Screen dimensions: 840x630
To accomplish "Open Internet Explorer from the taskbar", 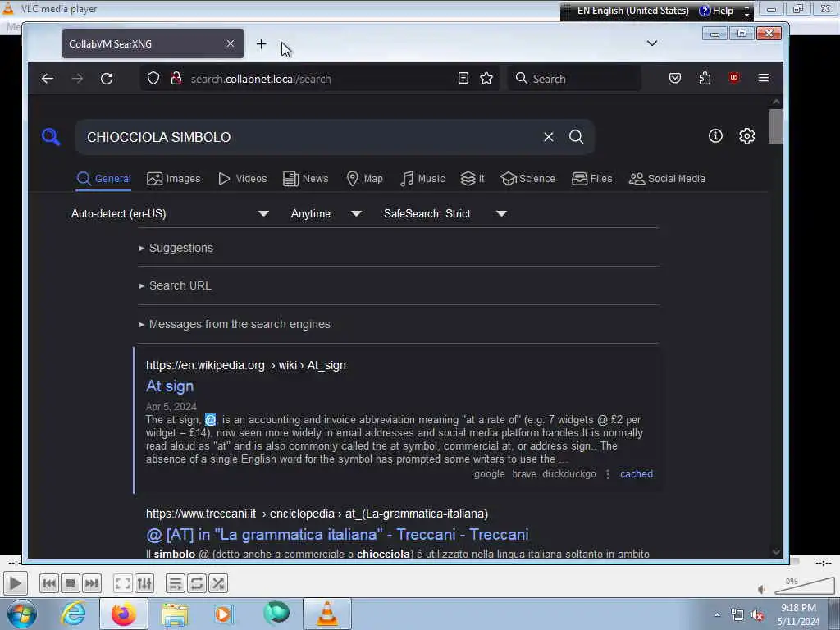I will 73,614.
